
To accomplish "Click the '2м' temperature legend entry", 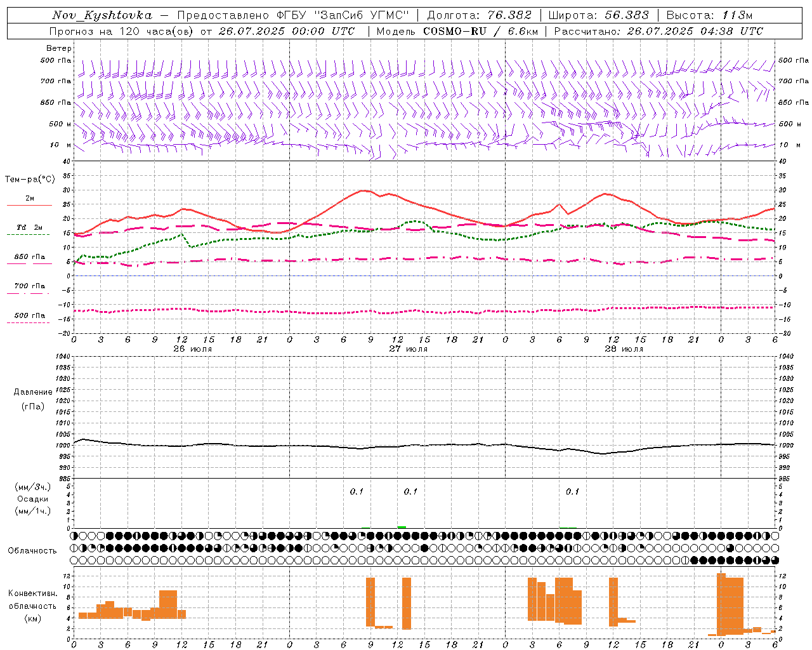I will coord(30,199).
